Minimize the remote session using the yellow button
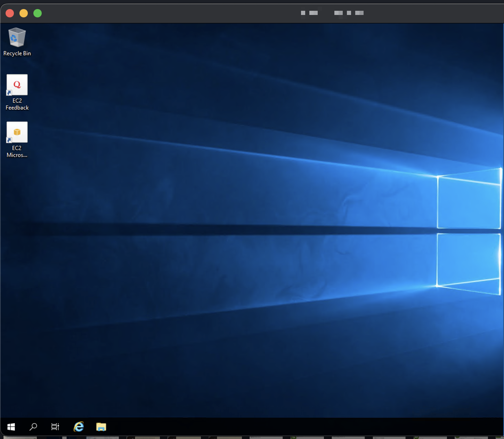Screen dimensions: 504x439 point(24,13)
